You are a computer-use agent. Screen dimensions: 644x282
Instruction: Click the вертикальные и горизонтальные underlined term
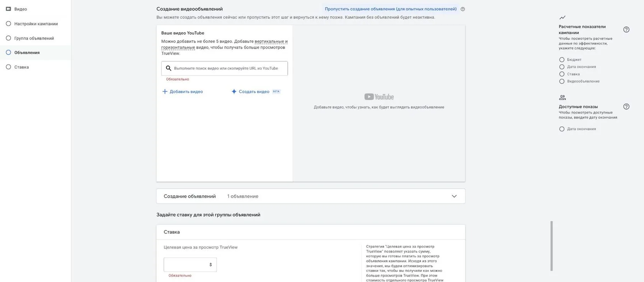pyautogui.click(x=224, y=44)
